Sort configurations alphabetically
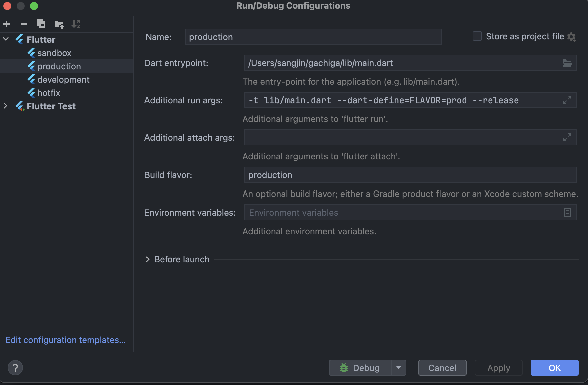588x385 pixels. coord(76,24)
